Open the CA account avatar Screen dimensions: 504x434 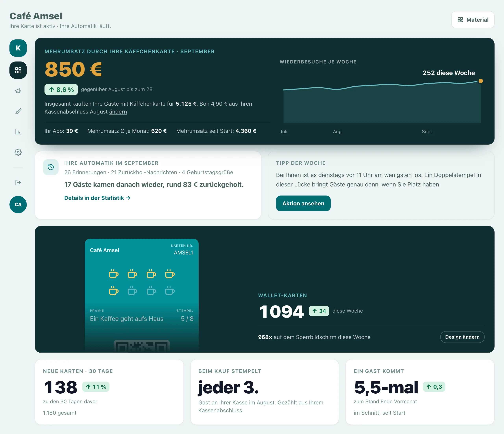18,205
